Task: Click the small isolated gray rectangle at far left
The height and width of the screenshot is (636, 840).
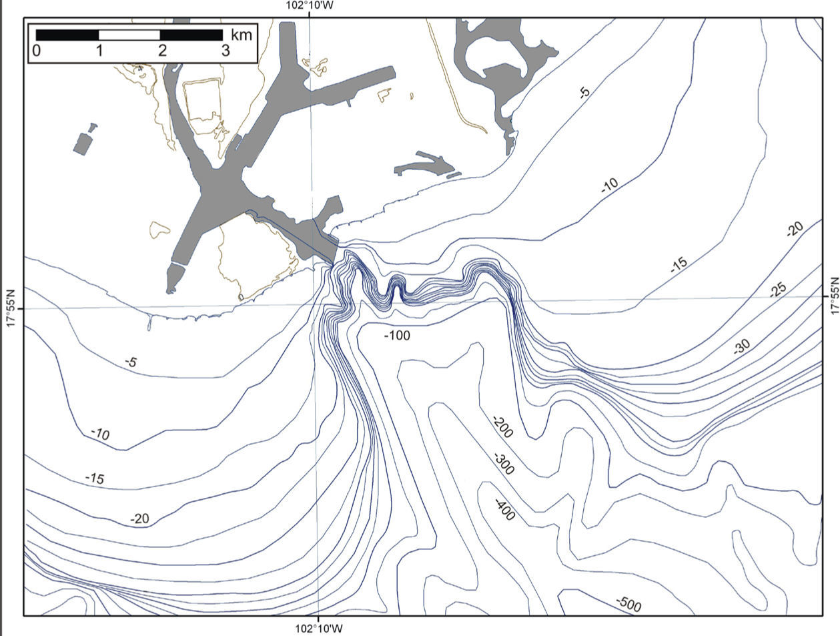Action: point(82,143)
